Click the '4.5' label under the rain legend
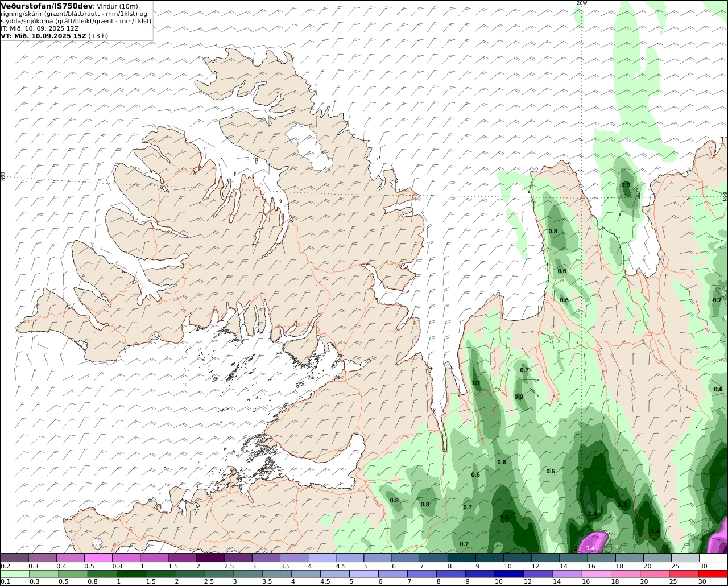 pyautogui.click(x=325, y=581)
